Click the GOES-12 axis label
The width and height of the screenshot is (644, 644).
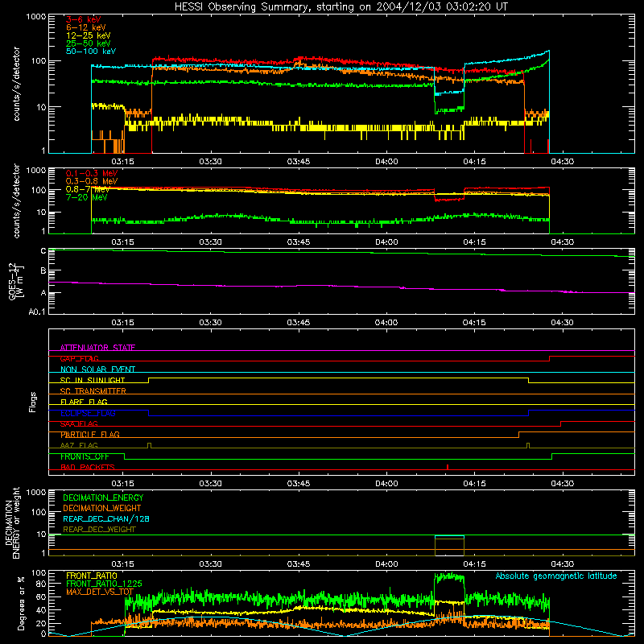tap(16, 282)
